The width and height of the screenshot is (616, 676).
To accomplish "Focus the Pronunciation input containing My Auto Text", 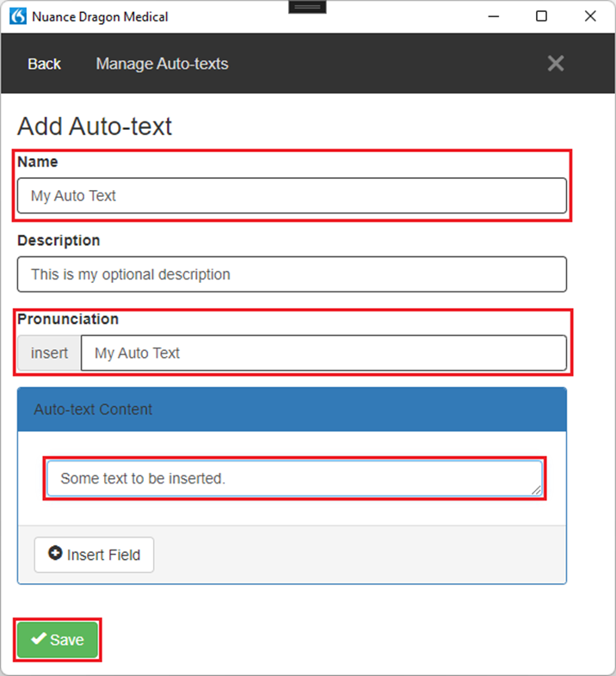I will (323, 353).
